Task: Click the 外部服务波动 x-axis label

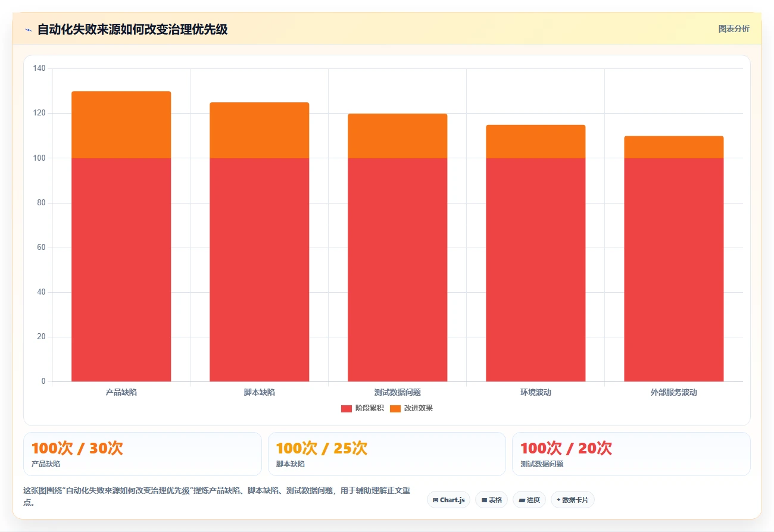Action: coord(674,393)
